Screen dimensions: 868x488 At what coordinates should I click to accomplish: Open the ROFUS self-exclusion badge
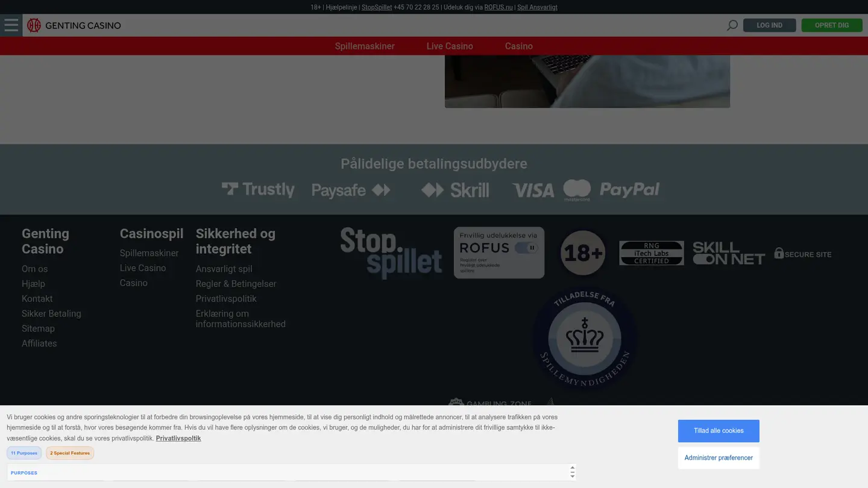pyautogui.click(x=499, y=252)
